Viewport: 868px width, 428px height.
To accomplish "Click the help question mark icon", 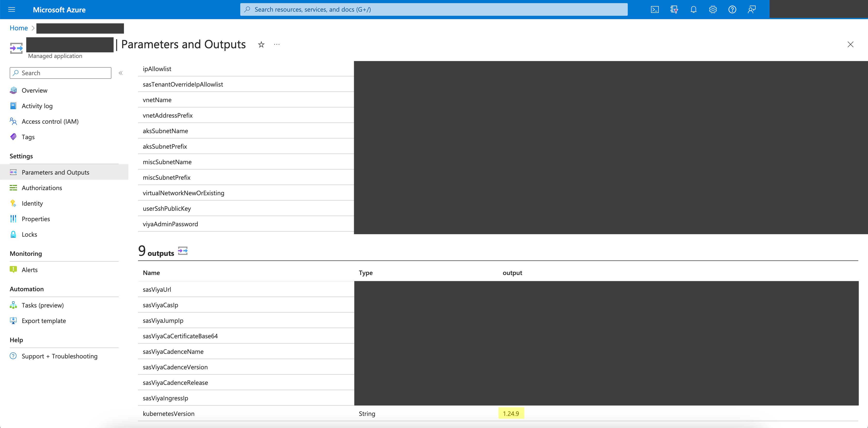I will click(x=732, y=9).
